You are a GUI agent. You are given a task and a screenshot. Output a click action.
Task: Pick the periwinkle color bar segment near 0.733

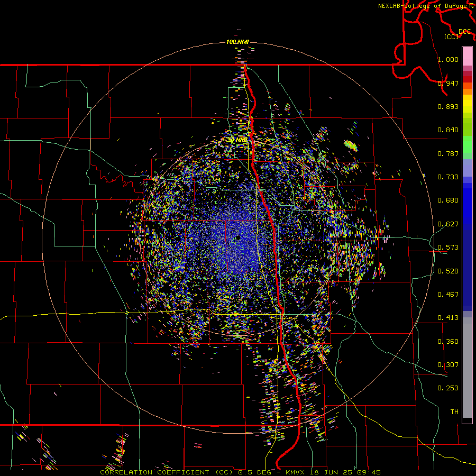[x=467, y=168]
